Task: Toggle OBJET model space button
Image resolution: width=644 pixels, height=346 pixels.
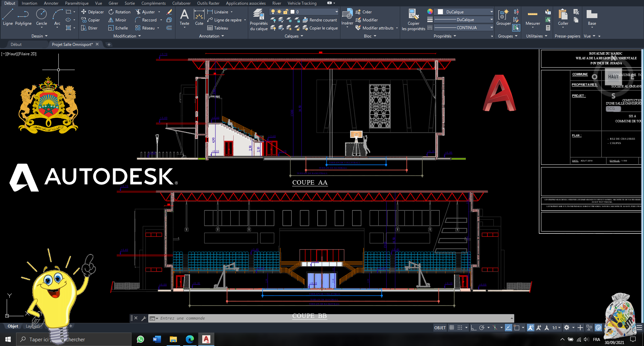Action: pyautogui.click(x=440, y=328)
